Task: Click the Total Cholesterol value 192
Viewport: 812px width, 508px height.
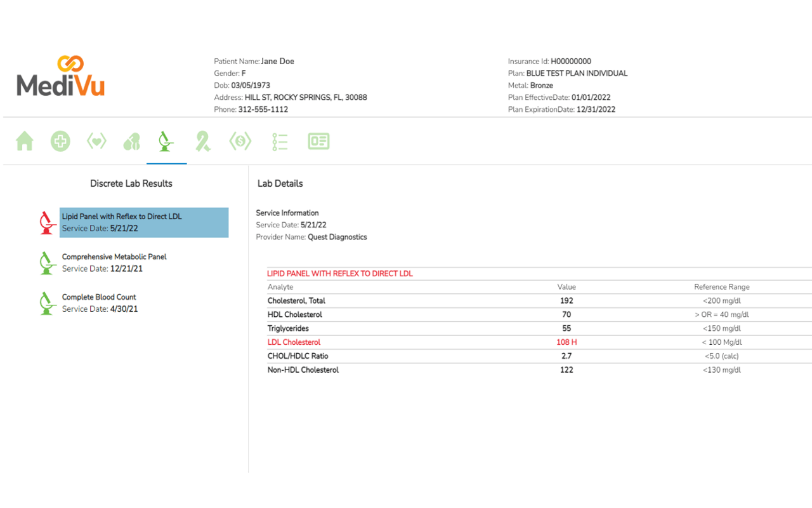Action: pos(566,301)
